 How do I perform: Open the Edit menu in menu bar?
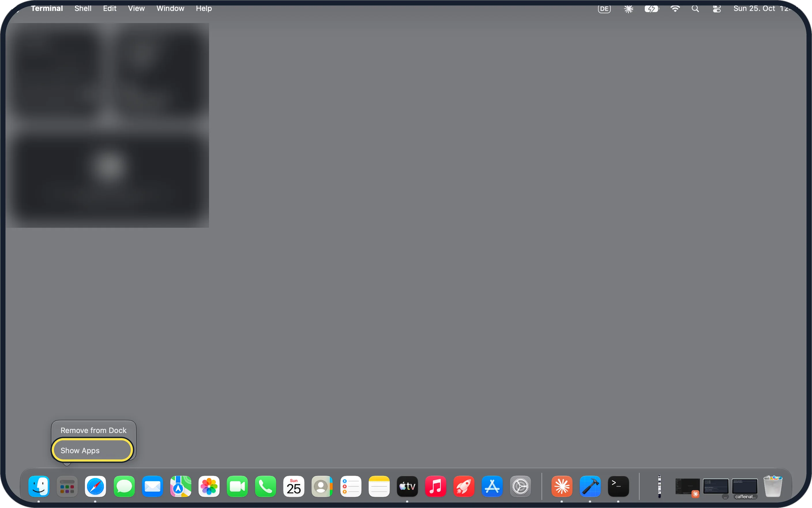click(x=110, y=8)
